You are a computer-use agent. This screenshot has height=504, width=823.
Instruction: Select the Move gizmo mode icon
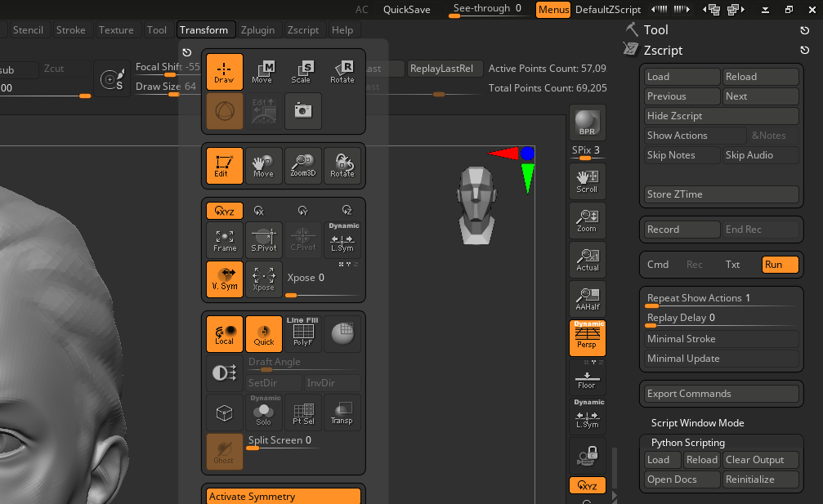(x=262, y=71)
